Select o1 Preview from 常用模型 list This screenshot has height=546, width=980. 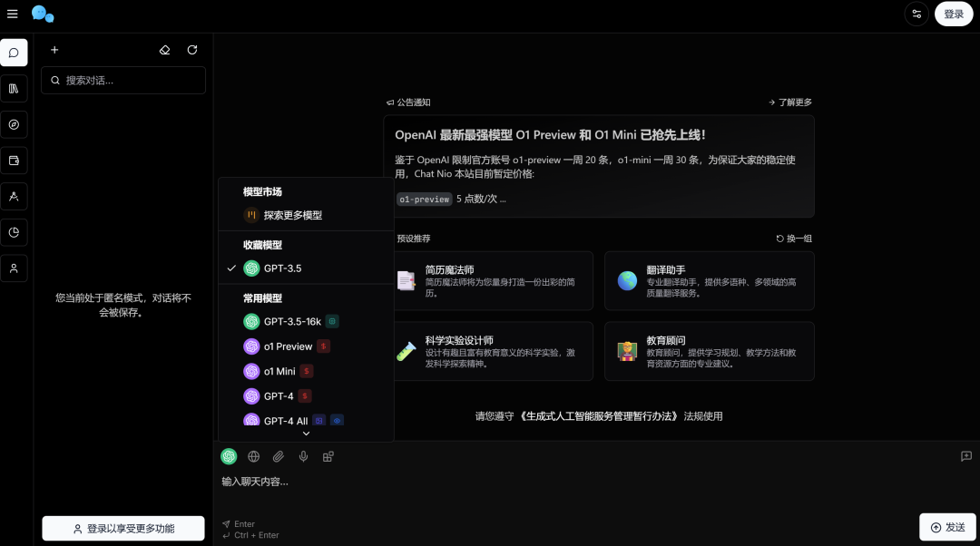pos(289,346)
